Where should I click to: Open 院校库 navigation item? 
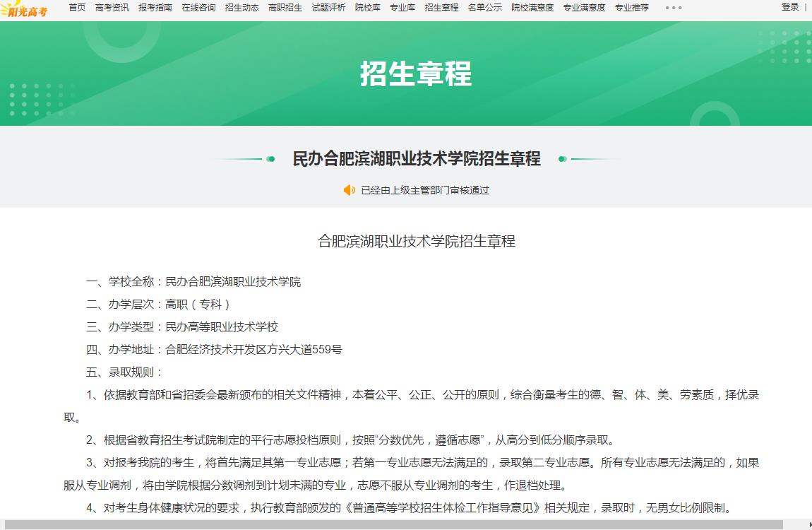click(x=368, y=7)
